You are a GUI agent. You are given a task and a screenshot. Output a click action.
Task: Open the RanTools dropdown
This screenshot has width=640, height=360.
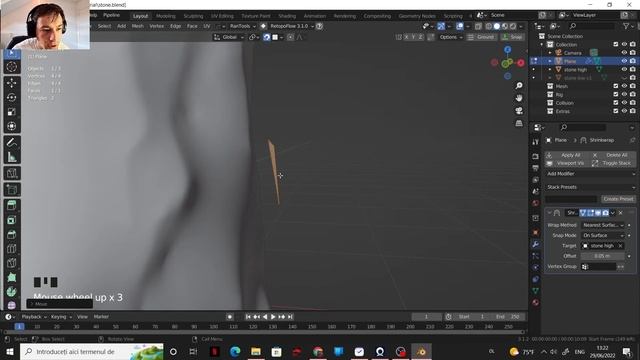pos(242,26)
